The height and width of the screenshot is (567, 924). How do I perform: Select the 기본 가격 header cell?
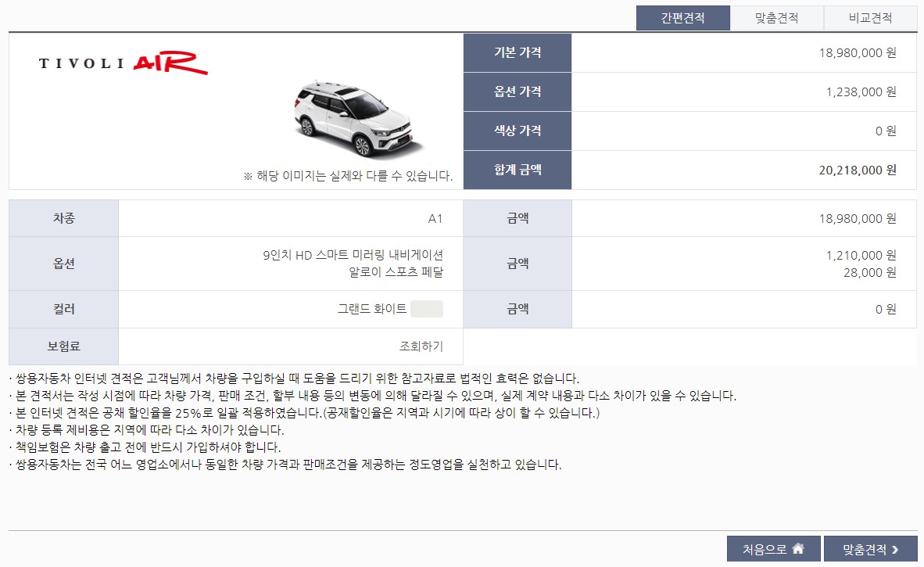(x=518, y=52)
